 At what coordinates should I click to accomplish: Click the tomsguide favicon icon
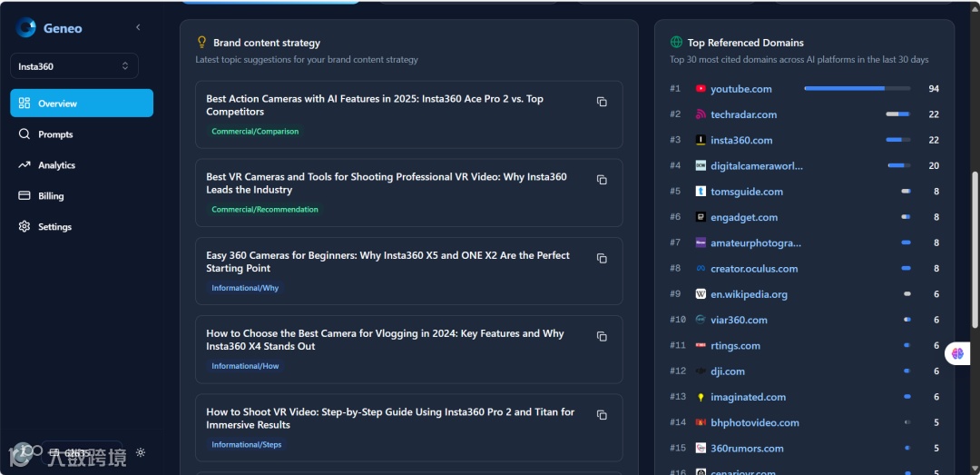coord(701,192)
